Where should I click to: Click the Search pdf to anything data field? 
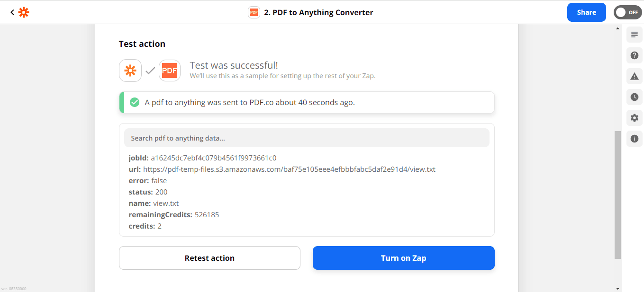click(307, 138)
